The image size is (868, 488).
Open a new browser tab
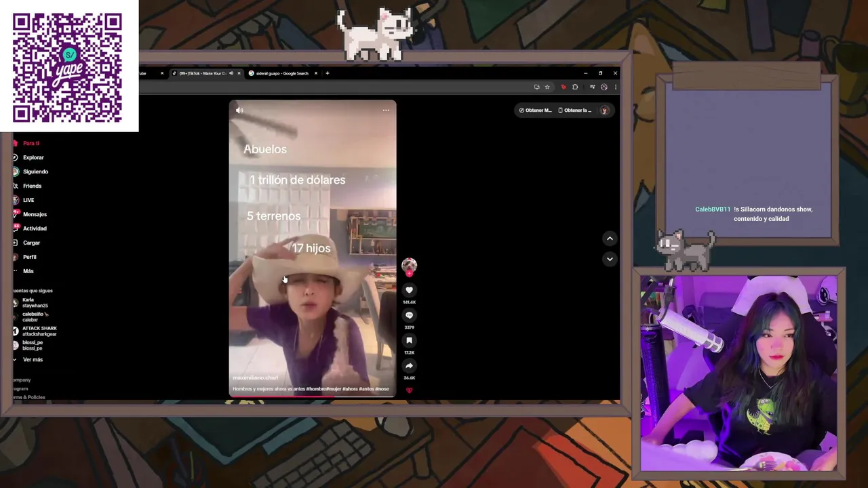[x=328, y=73]
